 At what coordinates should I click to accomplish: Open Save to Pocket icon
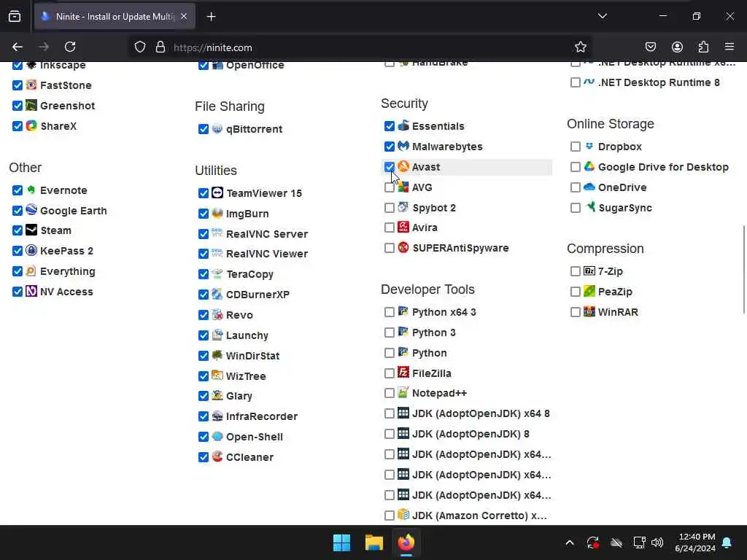point(650,47)
